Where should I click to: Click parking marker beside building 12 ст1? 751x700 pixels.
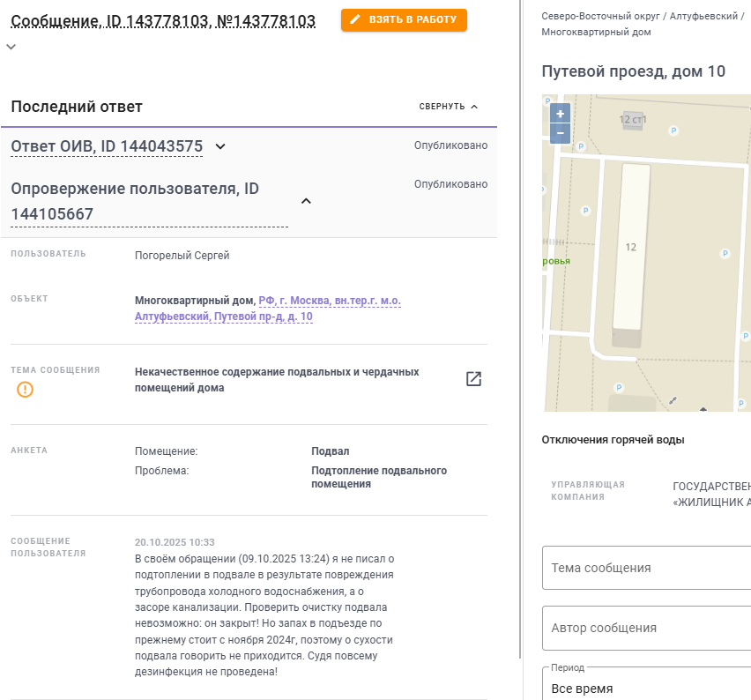point(673,130)
